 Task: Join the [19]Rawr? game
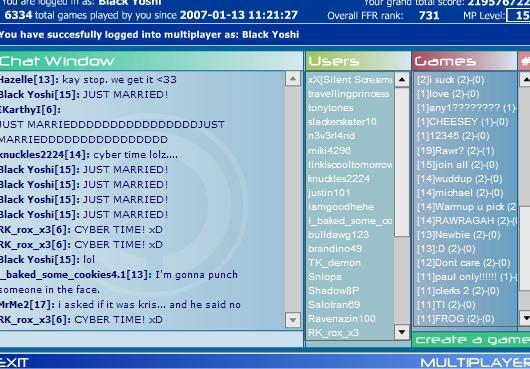456,151
